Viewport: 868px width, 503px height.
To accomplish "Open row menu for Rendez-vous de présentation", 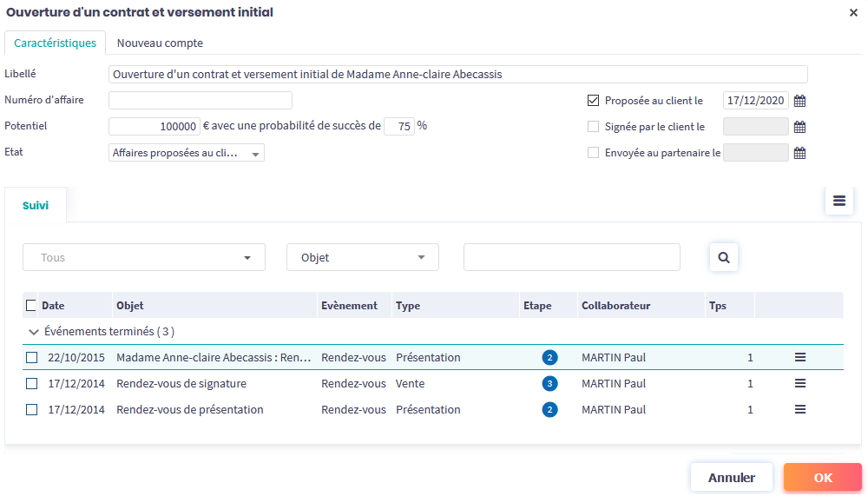I will [x=800, y=409].
